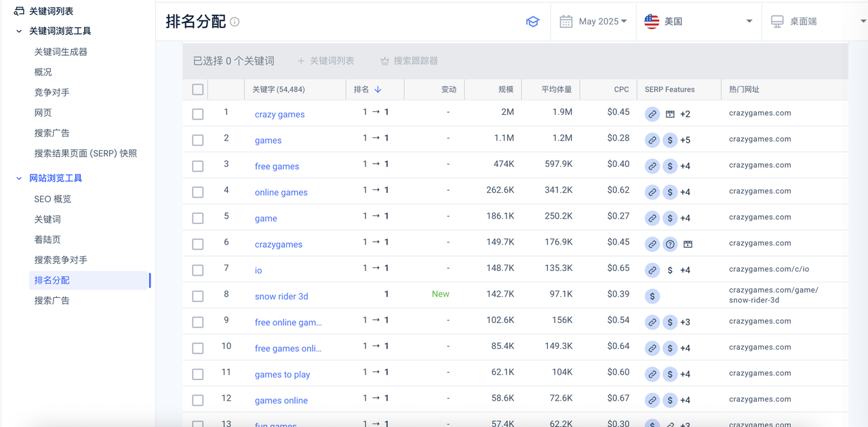Click the dollar ads icon in games row
This screenshot has width=868, height=427.
[670, 140]
